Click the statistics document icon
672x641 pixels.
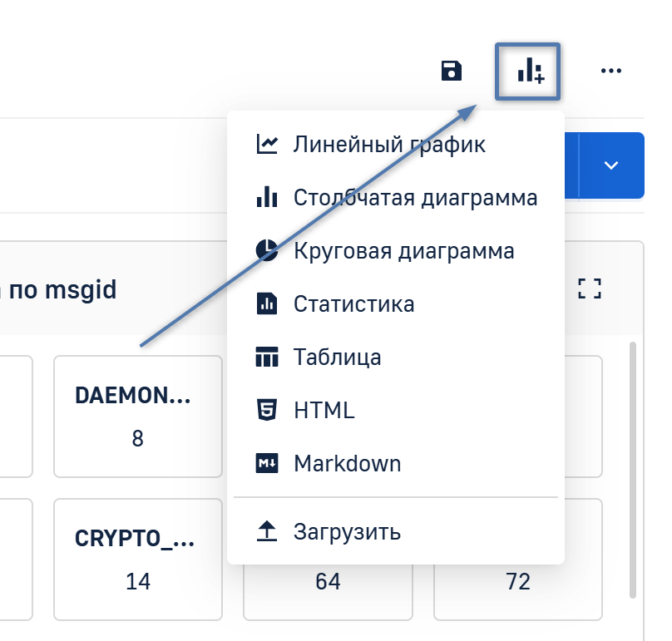(266, 304)
